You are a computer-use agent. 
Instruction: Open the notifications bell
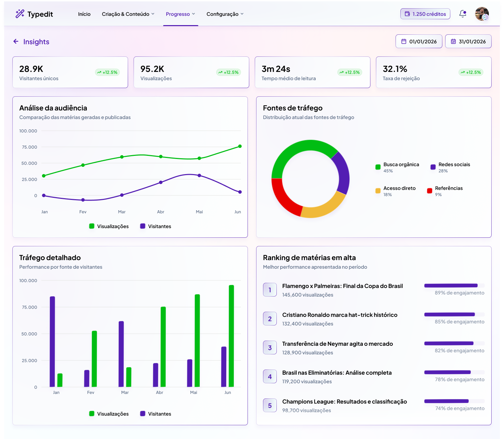tap(463, 14)
